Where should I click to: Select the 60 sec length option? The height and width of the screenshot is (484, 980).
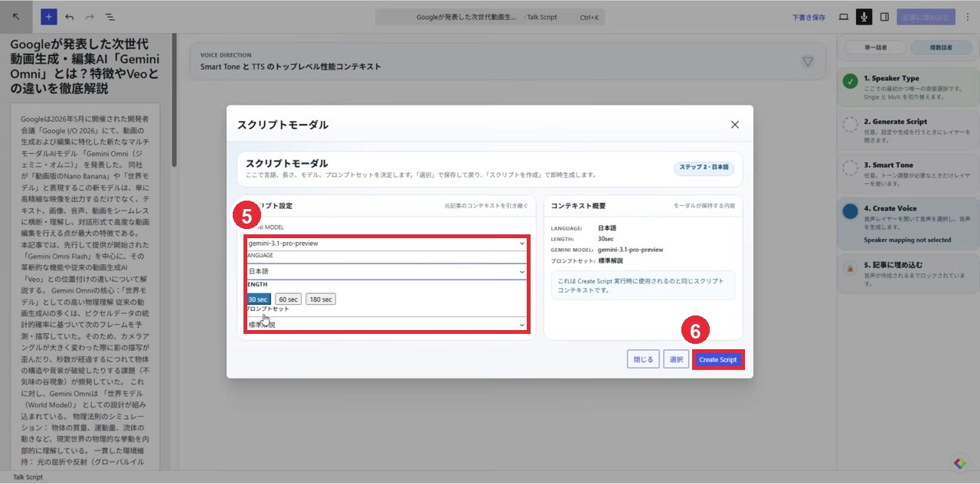pyautogui.click(x=288, y=299)
